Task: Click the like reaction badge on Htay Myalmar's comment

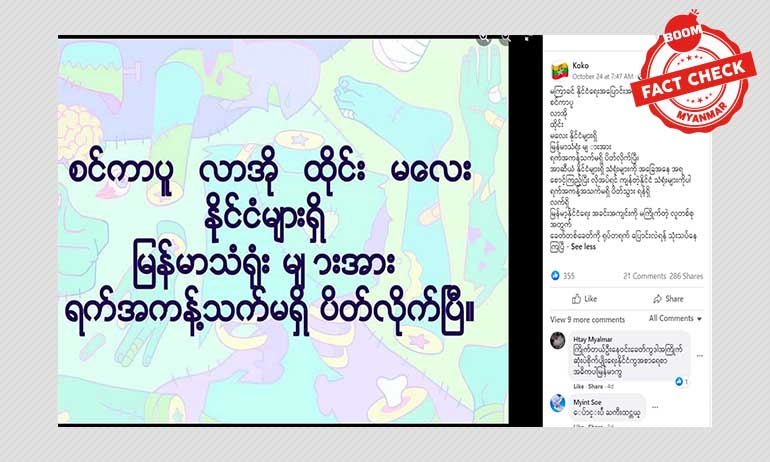Action: 682,381
